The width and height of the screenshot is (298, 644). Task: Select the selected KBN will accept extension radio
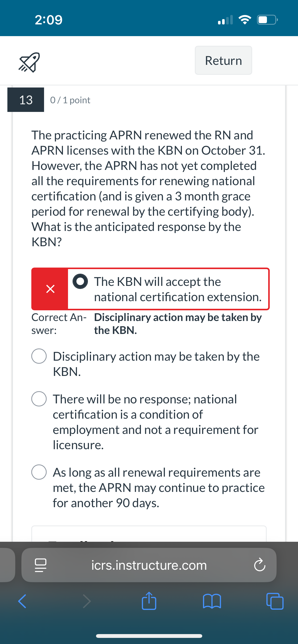[x=80, y=281]
